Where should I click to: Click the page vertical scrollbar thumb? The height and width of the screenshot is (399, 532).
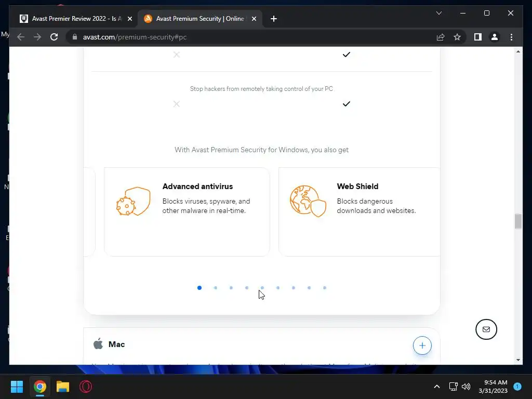click(x=518, y=221)
